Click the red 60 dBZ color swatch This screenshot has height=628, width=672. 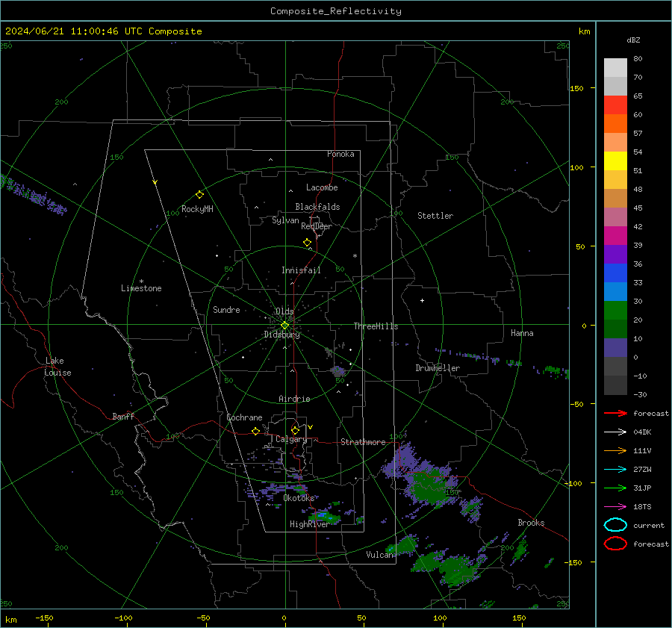pyautogui.click(x=615, y=105)
